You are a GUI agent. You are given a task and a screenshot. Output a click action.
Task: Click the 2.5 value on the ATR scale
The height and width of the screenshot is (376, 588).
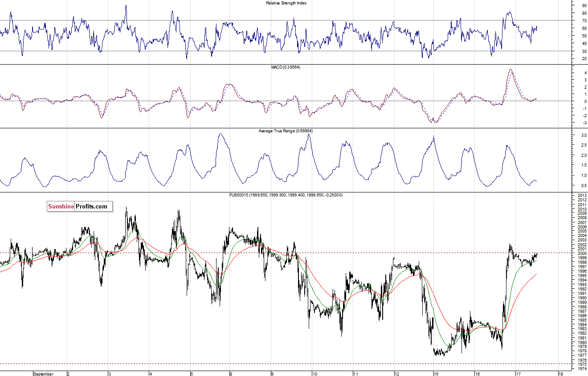[x=584, y=145]
